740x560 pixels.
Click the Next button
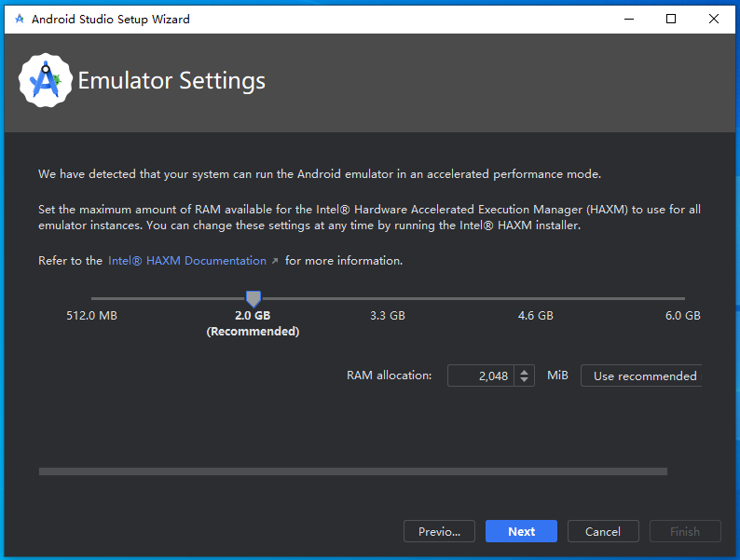pyautogui.click(x=521, y=531)
